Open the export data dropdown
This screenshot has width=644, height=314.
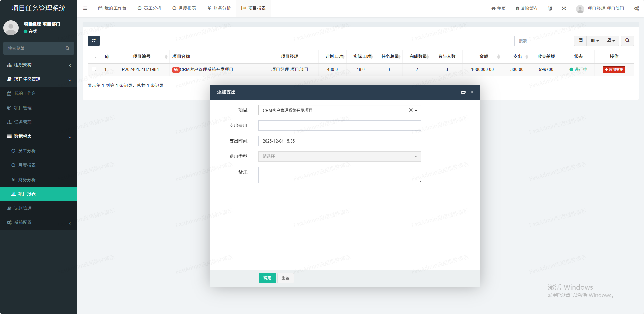point(611,41)
